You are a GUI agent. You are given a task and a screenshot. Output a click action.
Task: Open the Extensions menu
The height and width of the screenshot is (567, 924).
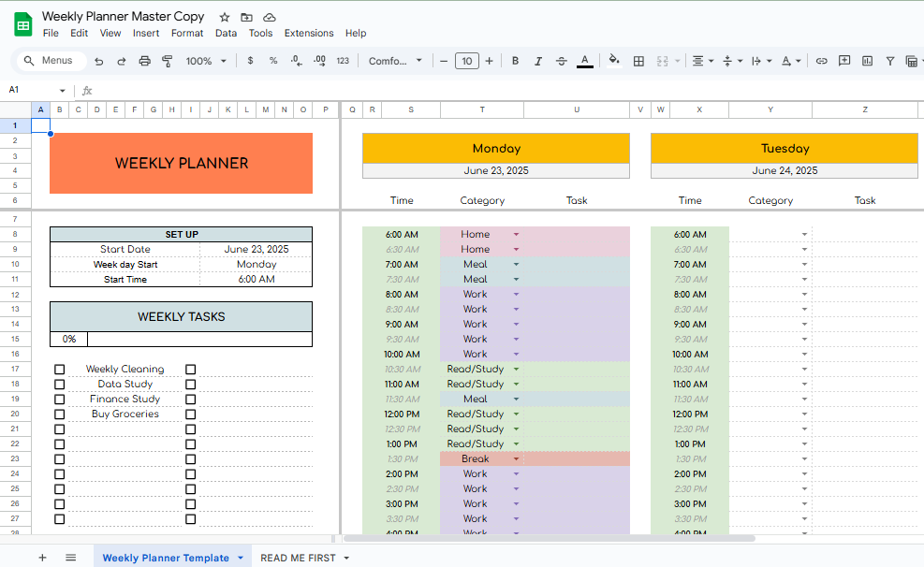tap(309, 33)
